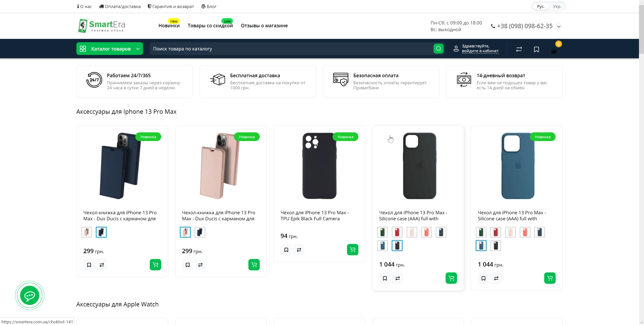
Task: Add TPU Epik Black case to cart
Action: point(353,250)
